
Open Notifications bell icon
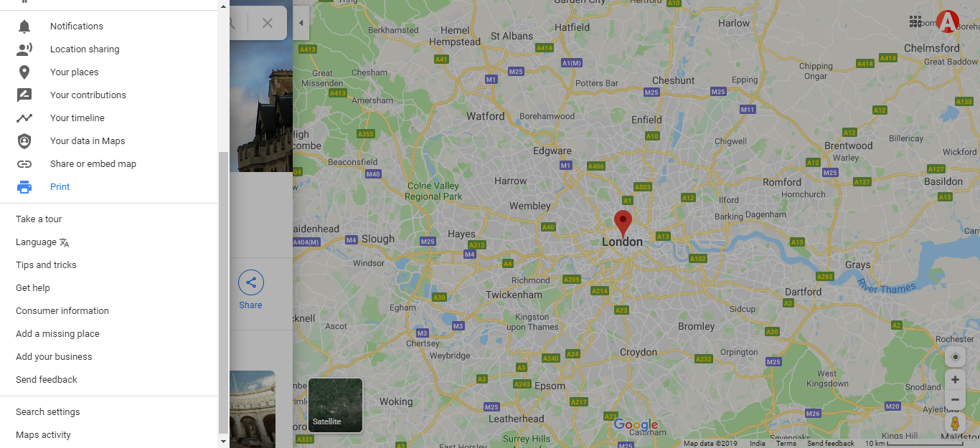pyautogui.click(x=24, y=27)
